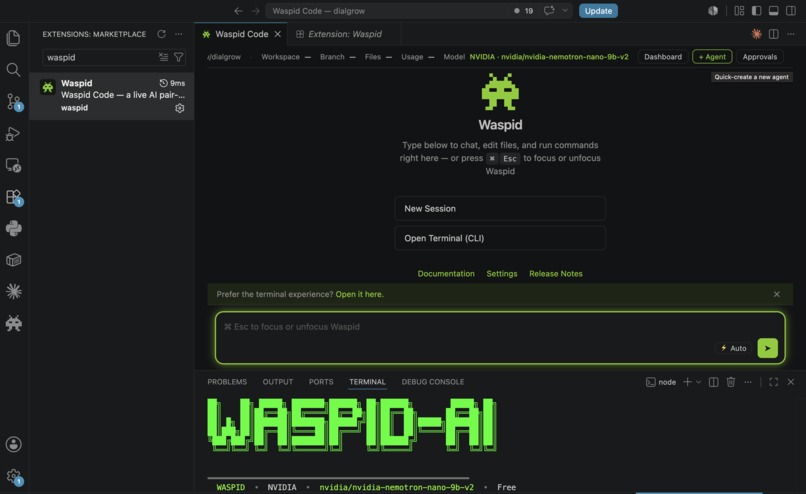Go back with the navigation arrow
Viewport: 806px width, 494px height.
pyautogui.click(x=238, y=11)
